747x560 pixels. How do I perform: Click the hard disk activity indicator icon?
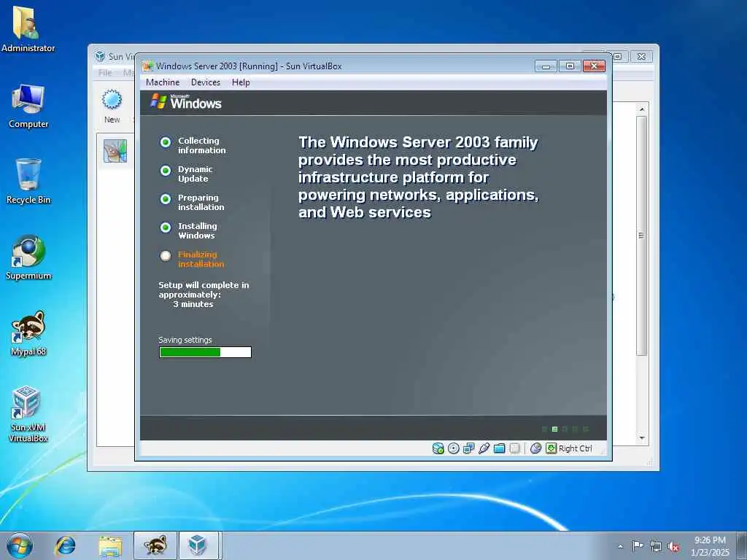(438, 448)
